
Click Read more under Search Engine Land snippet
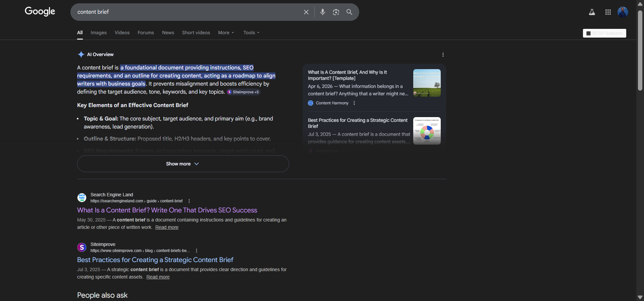[167, 227]
